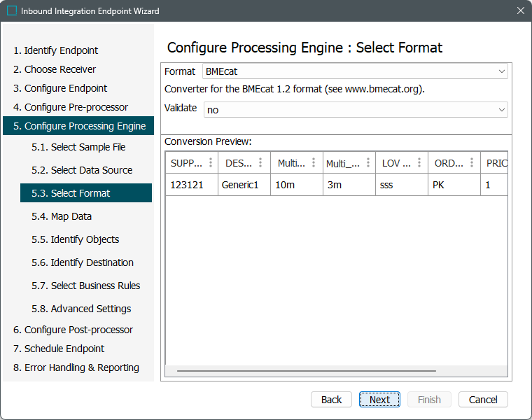Click the wizard icon in title bar
This screenshot has width=532, height=420.
12,11
